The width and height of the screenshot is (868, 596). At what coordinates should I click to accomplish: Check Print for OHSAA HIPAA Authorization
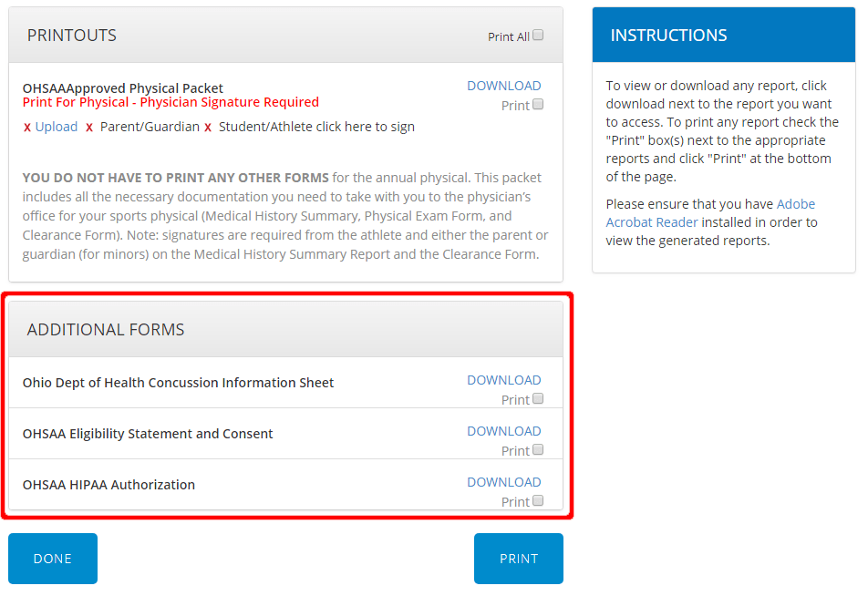[x=538, y=500]
